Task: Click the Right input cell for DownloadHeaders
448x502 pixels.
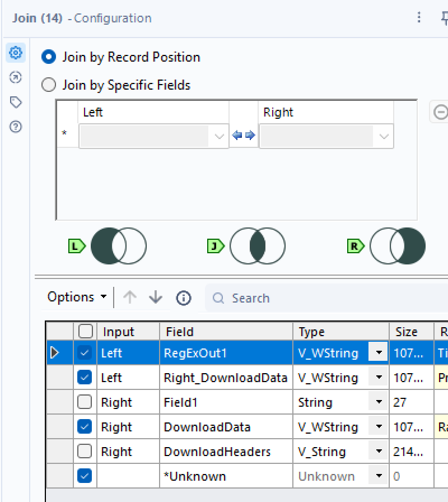Action: coord(128,452)
